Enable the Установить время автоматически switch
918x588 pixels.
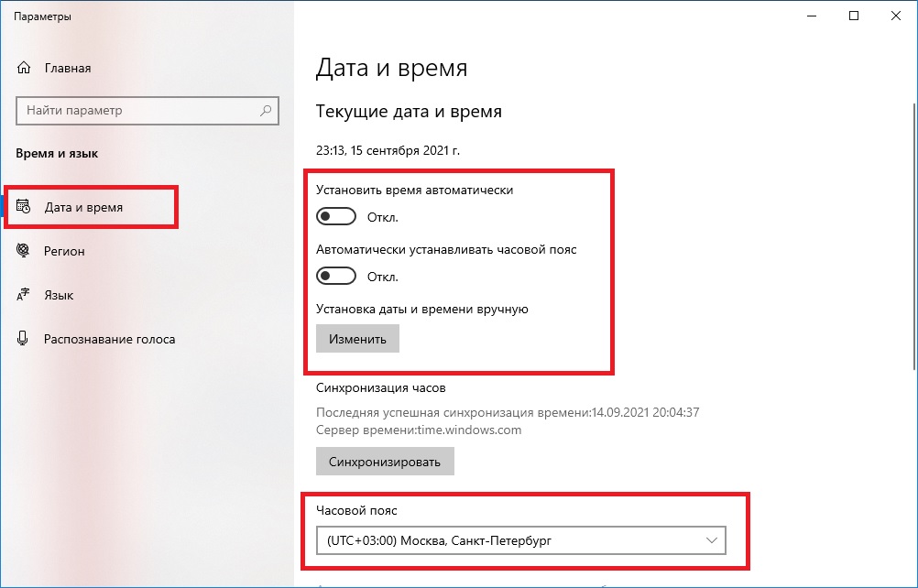click(x=335, y=217)
